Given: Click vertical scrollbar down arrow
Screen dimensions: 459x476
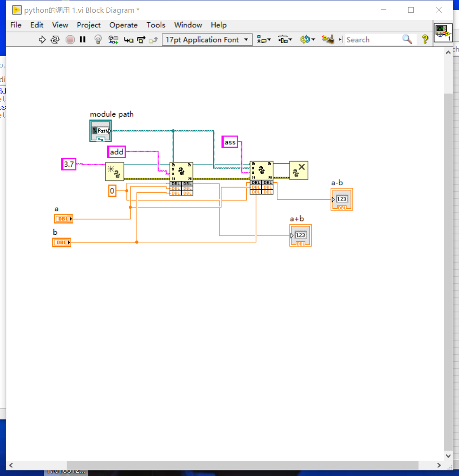Looking at the screenshot, I should tap(448, 456).
